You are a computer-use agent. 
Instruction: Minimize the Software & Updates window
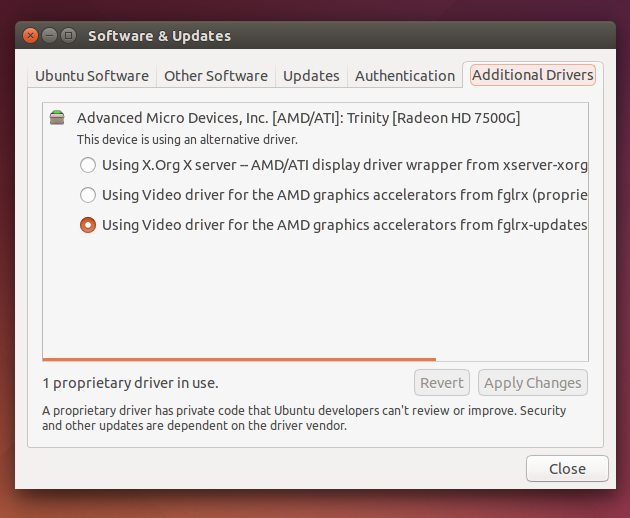(49, 36)
